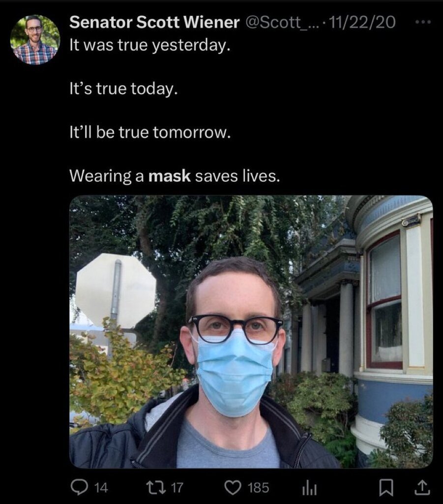This screenshot has width=443, height=504.
Task: Open Senator Scott Wiener's profile name
Action: [154, 22]
